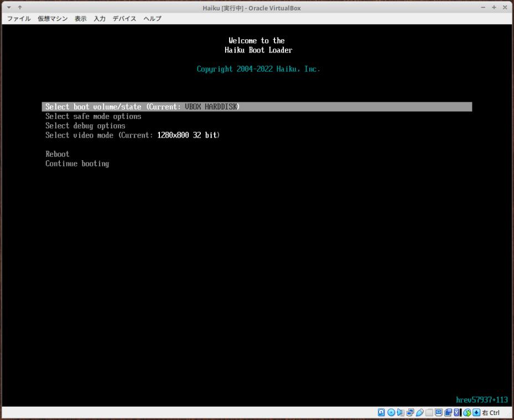The image size is (514, 420).
Task: Open the USB devices status icon
Action: 420,412
